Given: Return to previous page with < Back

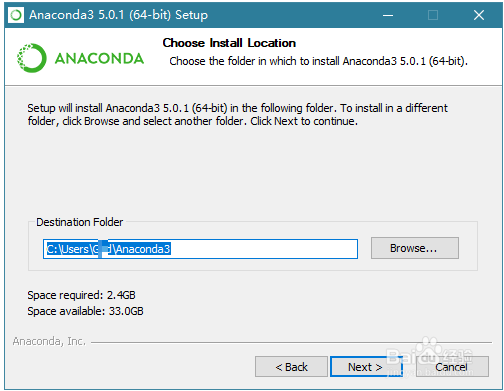Looking at the screenshot, I should (x=291, y=367).
